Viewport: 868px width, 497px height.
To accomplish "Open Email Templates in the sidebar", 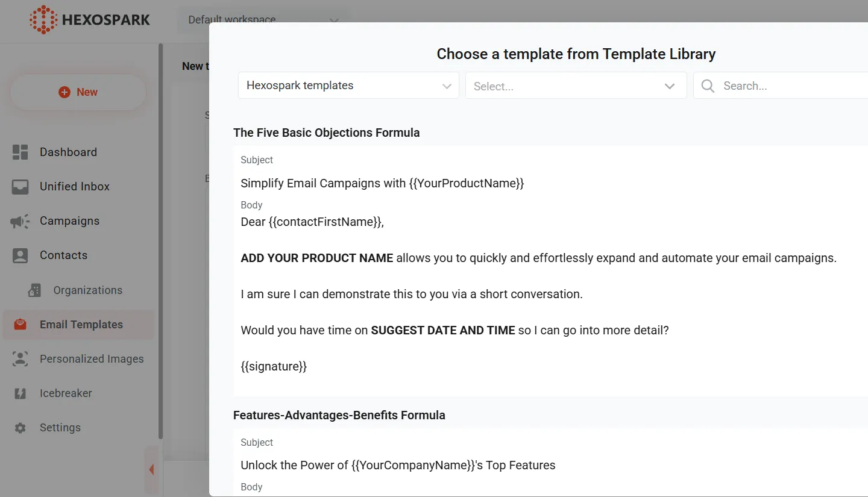I will [x=81, y=325].
